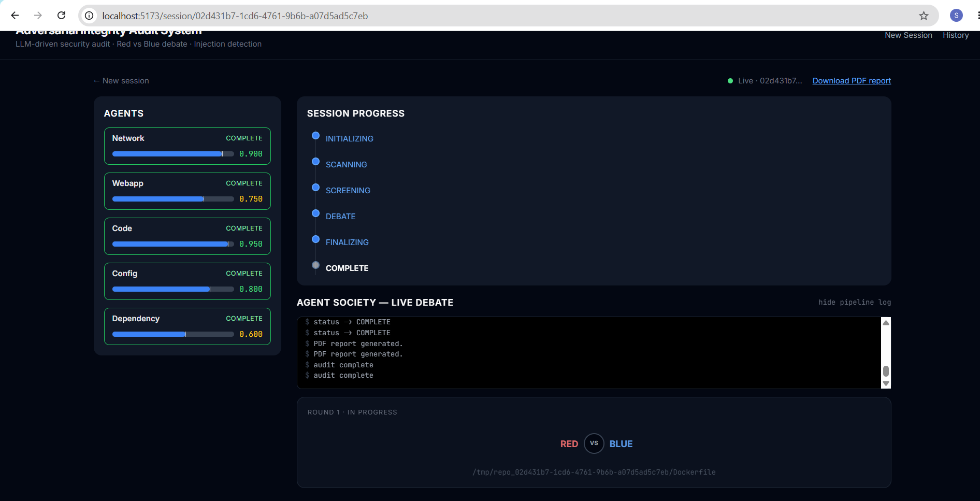Viewport: 980px width, 501px height.
Task: Click the Network confidence progress bar
Action: [x=173, y=154]
